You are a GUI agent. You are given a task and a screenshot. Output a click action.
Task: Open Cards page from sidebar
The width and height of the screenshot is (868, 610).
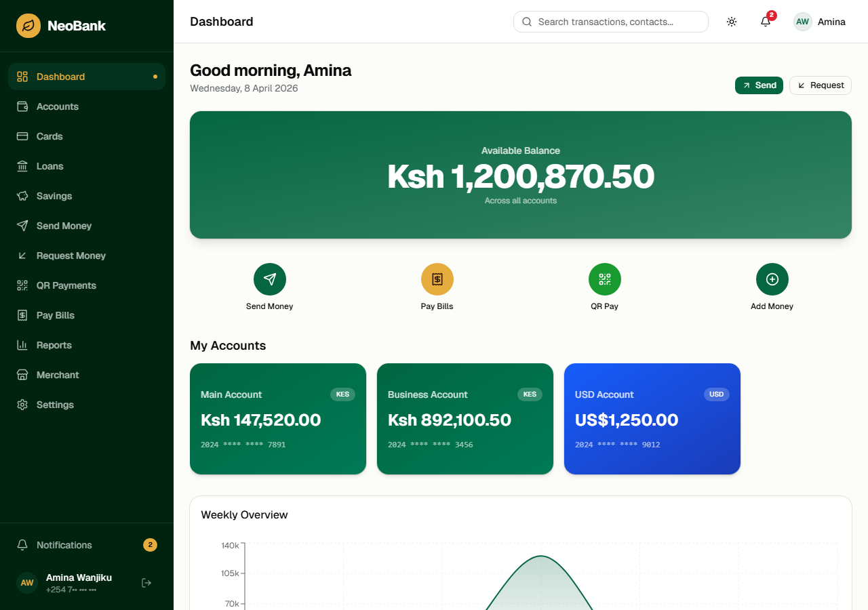[x=87, y=136]
